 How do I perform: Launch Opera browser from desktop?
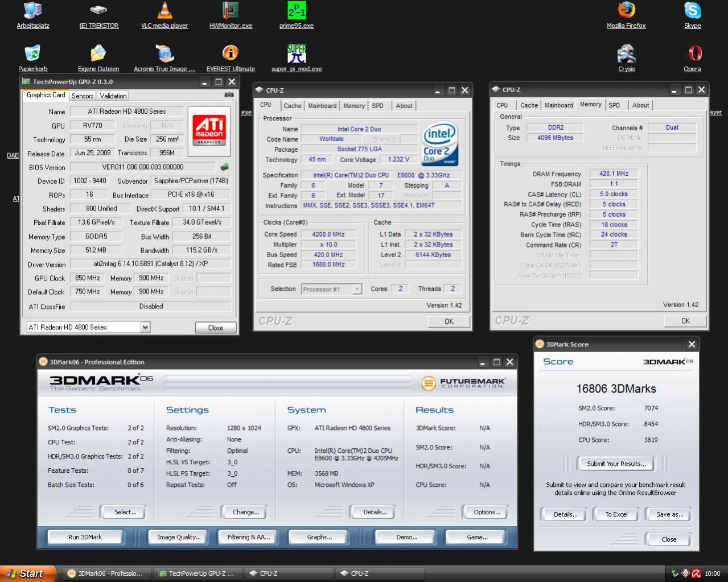tap(692, 59)
